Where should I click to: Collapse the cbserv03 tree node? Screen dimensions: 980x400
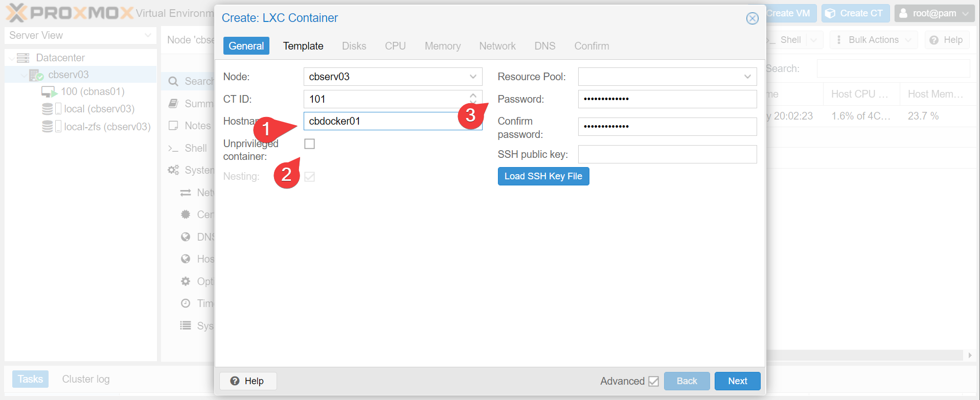tap(24, 76)
